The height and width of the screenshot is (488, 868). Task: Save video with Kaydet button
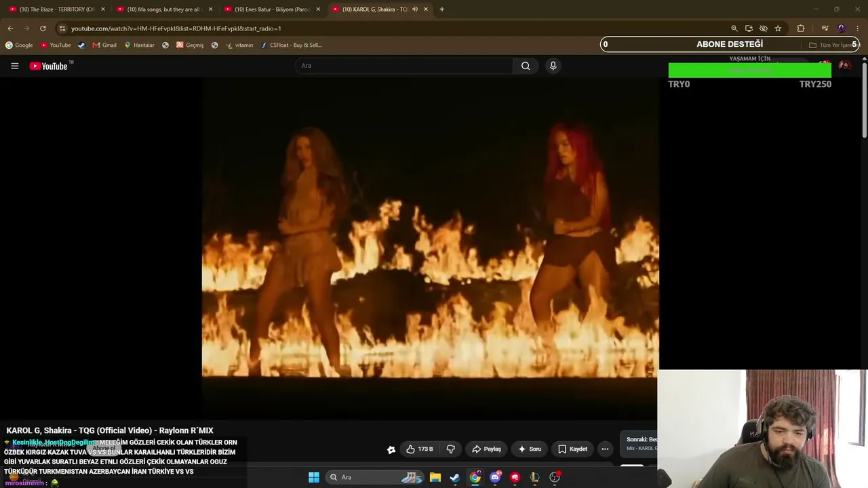(x=572, y=449)
